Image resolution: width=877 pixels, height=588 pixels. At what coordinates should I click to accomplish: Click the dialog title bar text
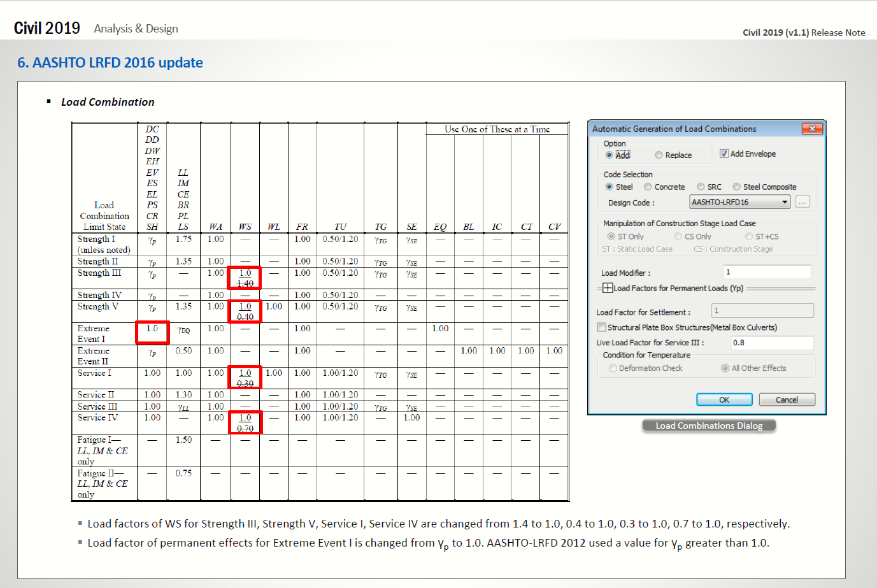tap(674, 129)
